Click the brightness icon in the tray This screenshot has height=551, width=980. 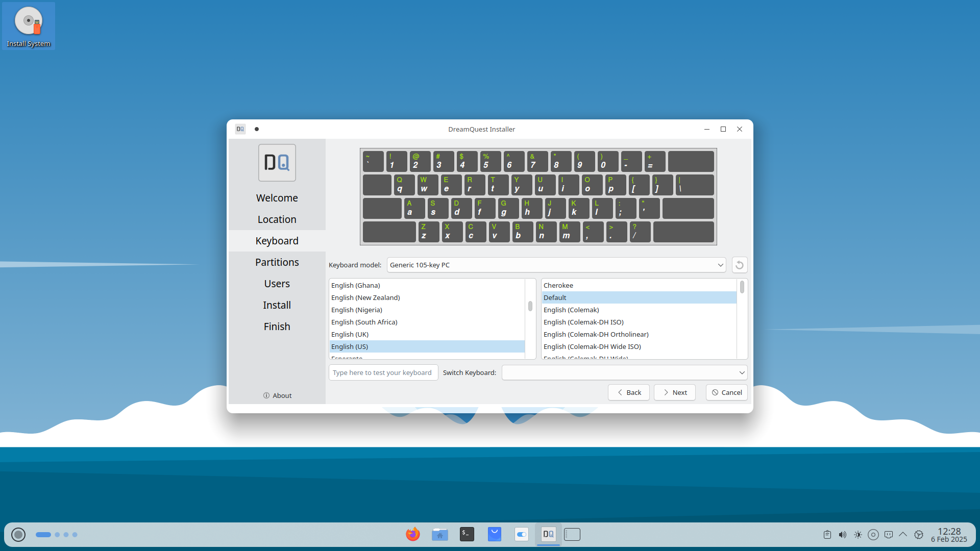(857, 535)
